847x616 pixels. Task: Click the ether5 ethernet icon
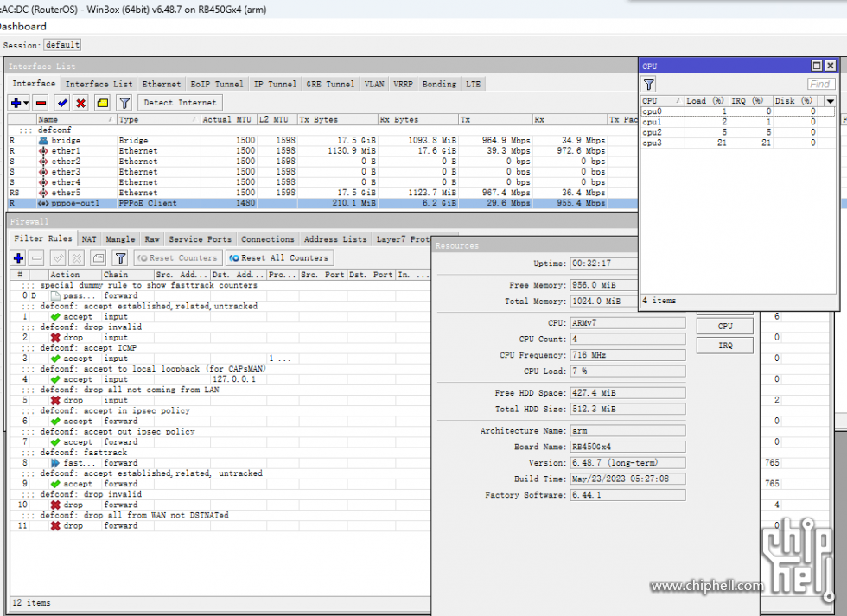[x=44, y=193]
